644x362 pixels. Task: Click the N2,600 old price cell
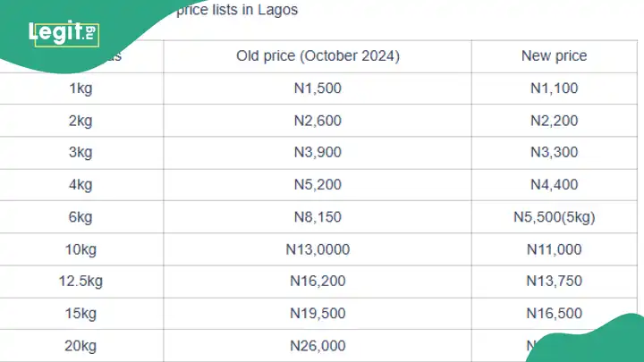click(318, 121)
